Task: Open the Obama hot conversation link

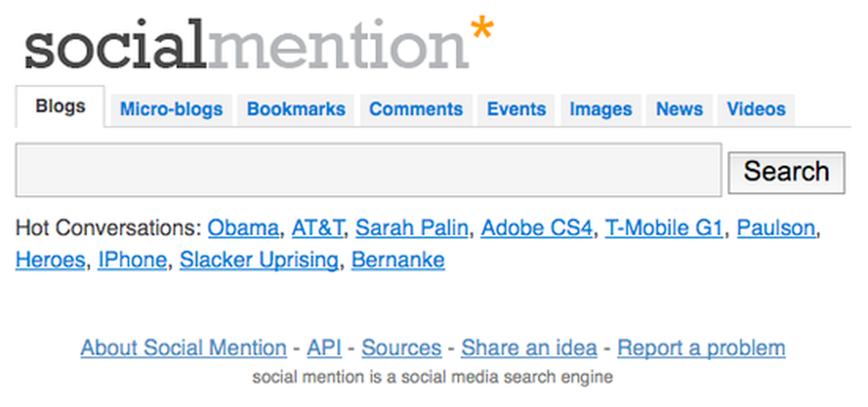Action: coord(243,228)
